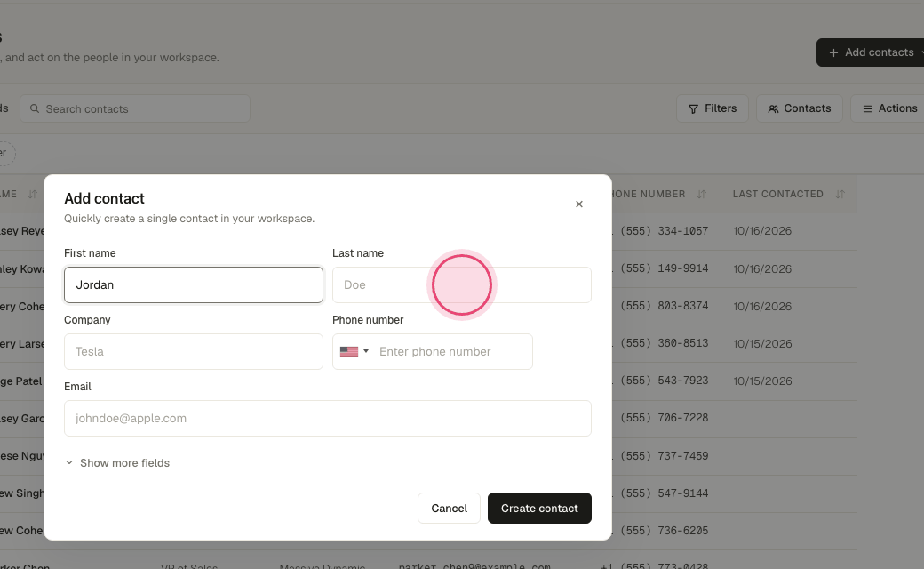Sort by the Phone Number column arrows
Image resolution: width=924 pixels, height=569 pixels.
click(x=701, y=194)
